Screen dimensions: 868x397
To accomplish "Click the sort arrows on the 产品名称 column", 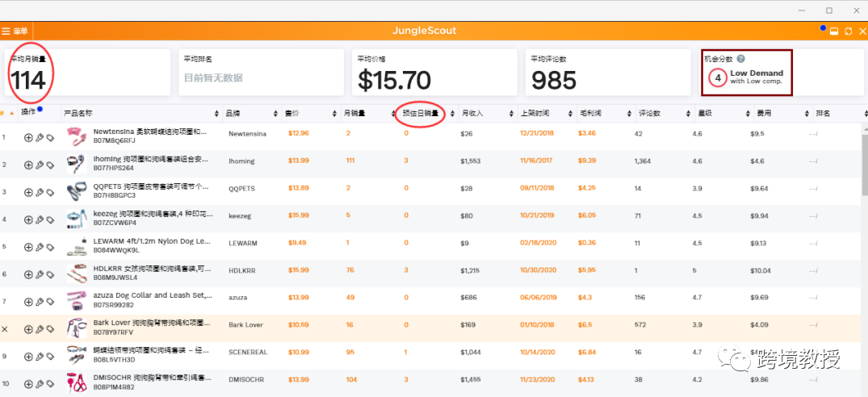I will pos(216,113).
